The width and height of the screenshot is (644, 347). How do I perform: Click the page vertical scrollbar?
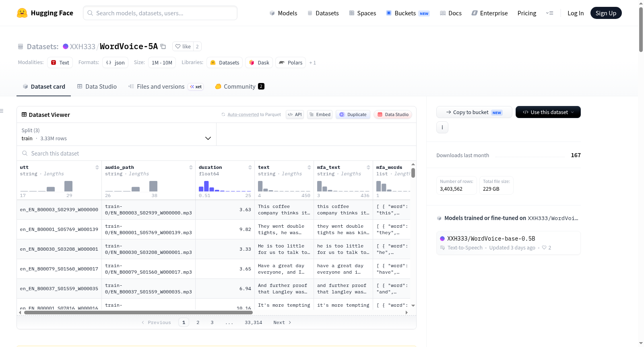(641, 29)
